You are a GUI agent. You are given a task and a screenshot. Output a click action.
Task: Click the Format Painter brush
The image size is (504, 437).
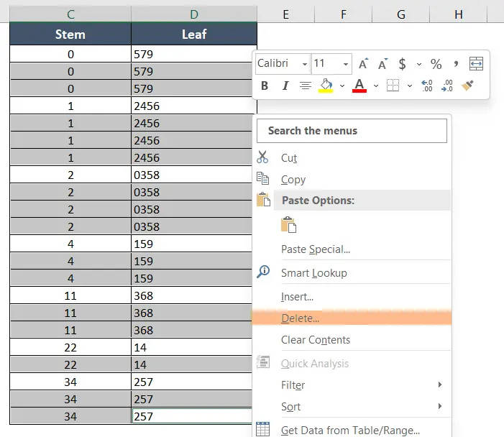click(x=467, y=86)
